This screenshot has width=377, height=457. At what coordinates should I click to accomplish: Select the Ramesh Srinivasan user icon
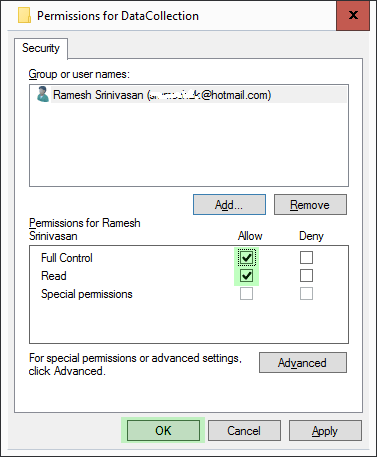(43, 94)
